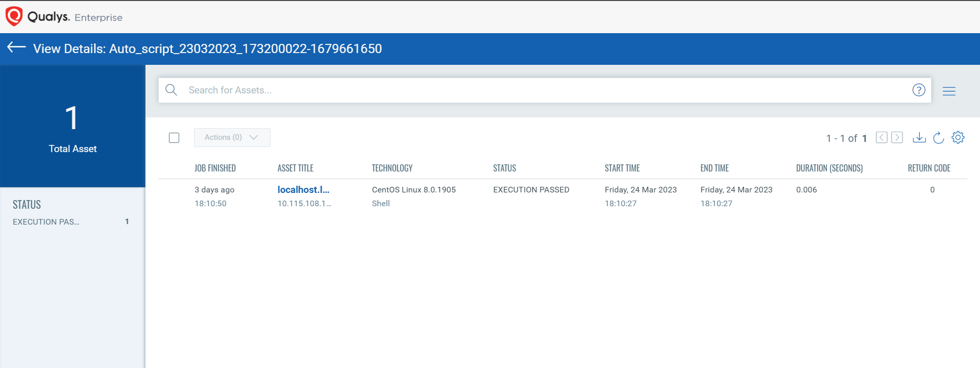Click the View Details page title

pyautogui.click(x=207, y=48)
